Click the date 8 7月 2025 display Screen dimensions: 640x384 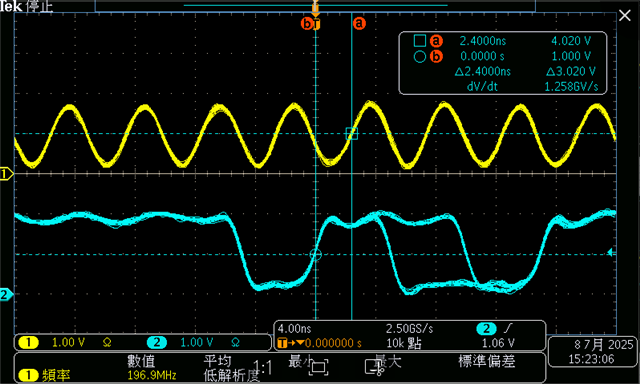(x=603, y=345)
